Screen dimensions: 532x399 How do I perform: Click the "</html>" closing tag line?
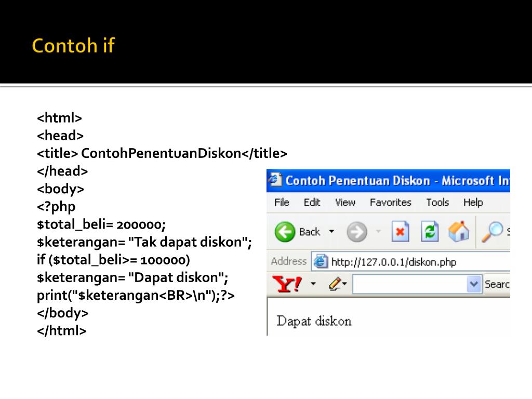[x=61, y=330]
